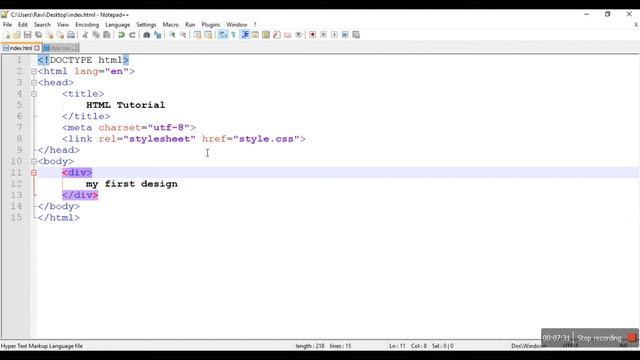This screenshot has height=360, width=640.
Task: Switch to the style.css tab
Action: point(60,48)
